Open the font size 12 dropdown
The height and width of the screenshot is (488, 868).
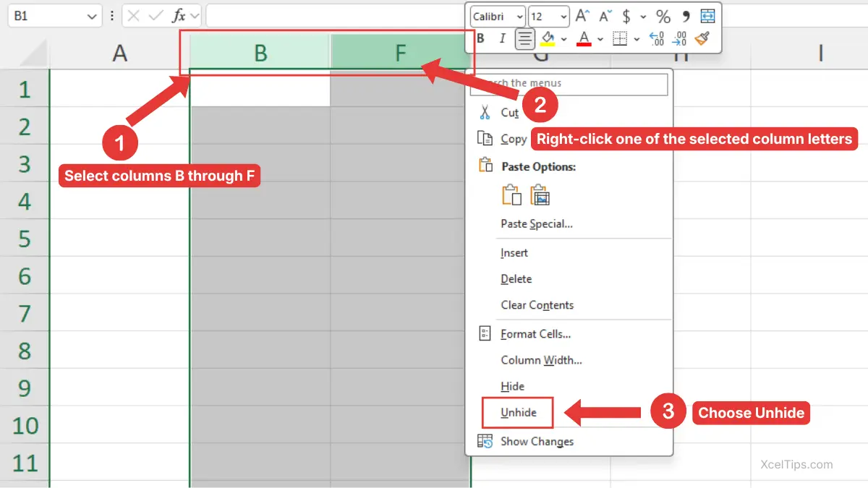click(x=549, y=17)
